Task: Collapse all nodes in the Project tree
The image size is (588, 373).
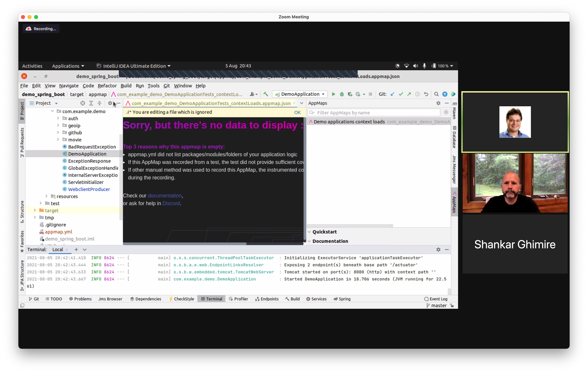Action: tap(99, 103)
